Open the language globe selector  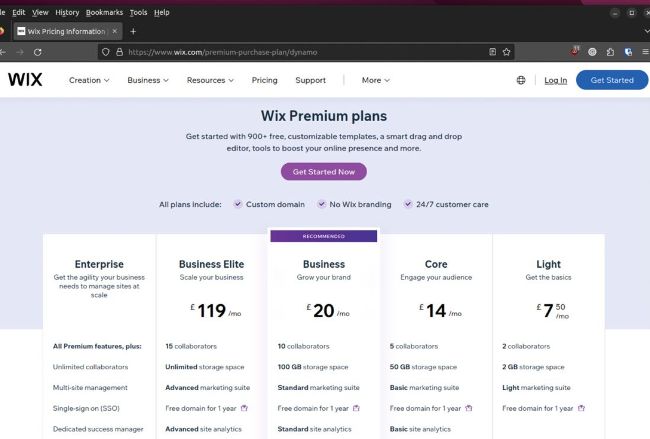click(521, 80)
